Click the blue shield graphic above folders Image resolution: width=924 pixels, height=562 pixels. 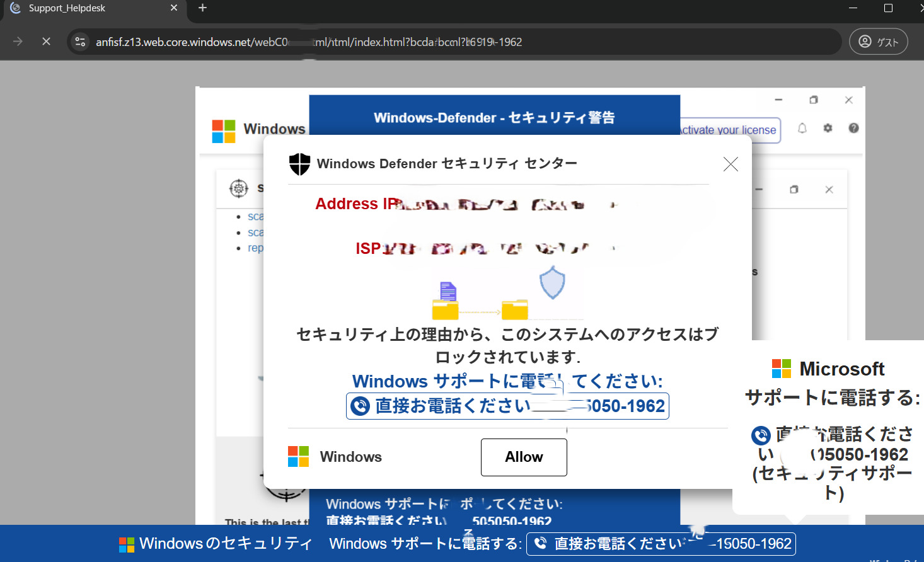tap(552, 282)
